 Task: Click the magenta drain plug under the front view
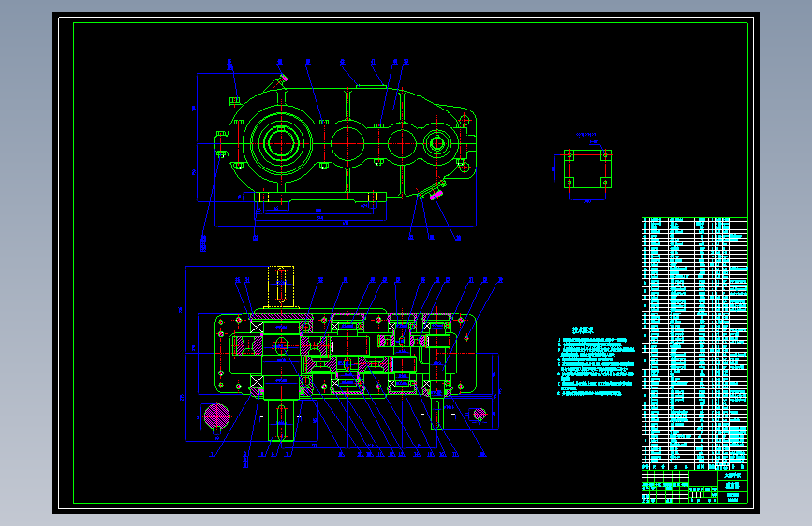pos(436,196)
